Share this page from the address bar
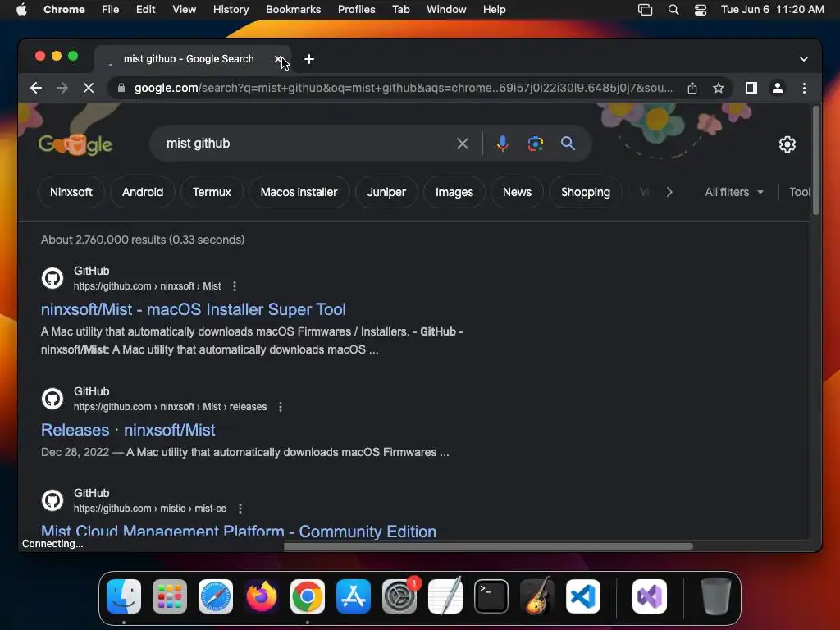This screenshot has height=630, width=840. tap(692, 88)
